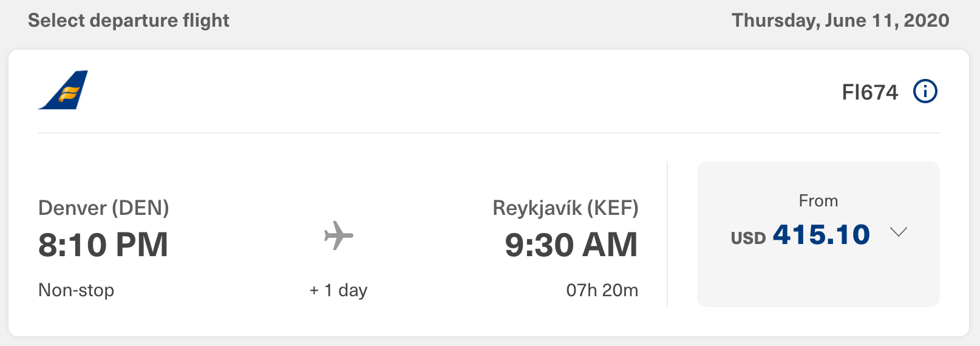
Task: Click the Icelandair tail logo
Action: coord(63,90)
